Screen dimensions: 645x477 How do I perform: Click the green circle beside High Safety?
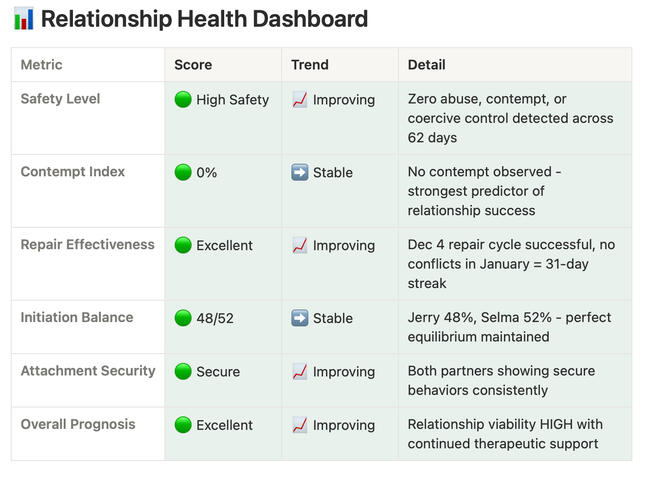click(183, 99)
